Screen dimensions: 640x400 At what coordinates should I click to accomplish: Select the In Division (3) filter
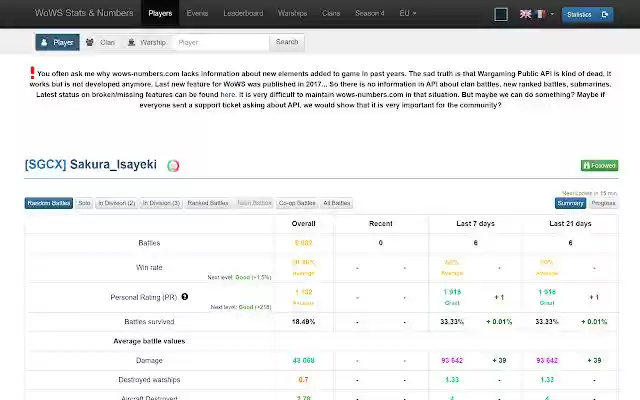click(x=161, y=203)
